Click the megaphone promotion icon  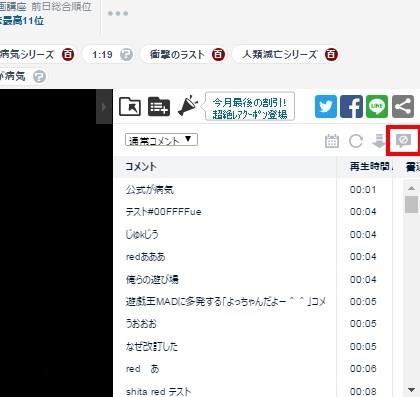pyautogui.click(x=188, y=106)
